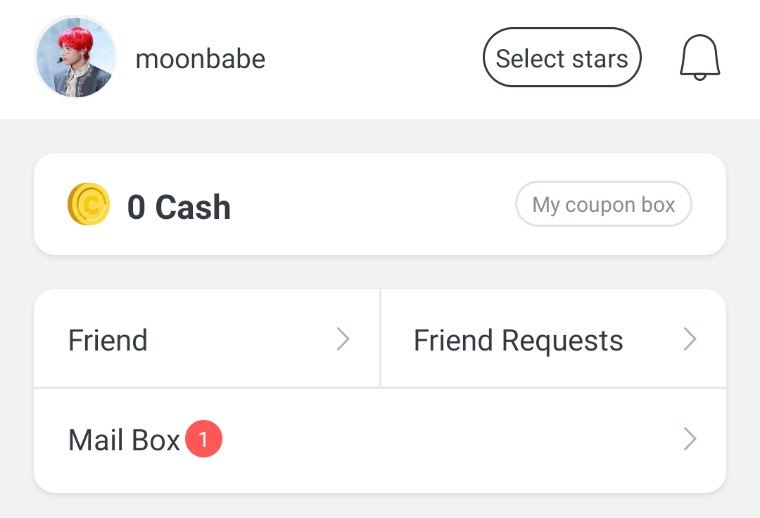Tap the number 1 inside the red badge
The image size is (760, 518).
click(203, 439)
